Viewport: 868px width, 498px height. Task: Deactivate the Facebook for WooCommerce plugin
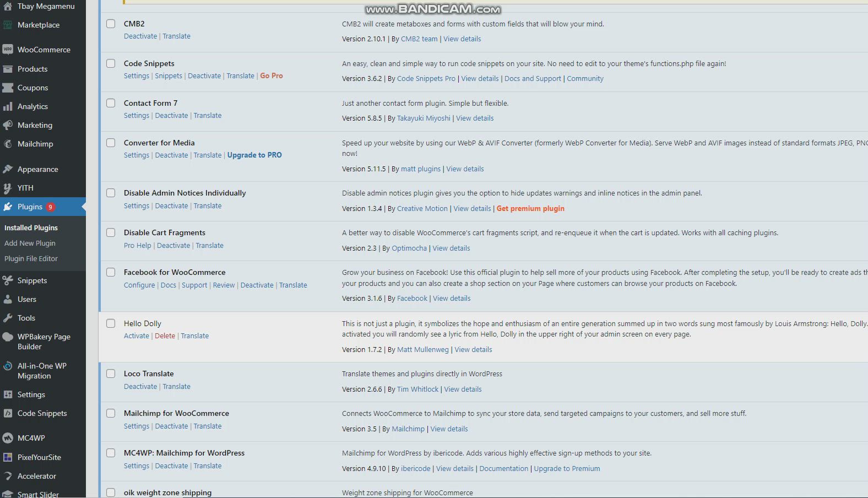[x=257, y=285]
